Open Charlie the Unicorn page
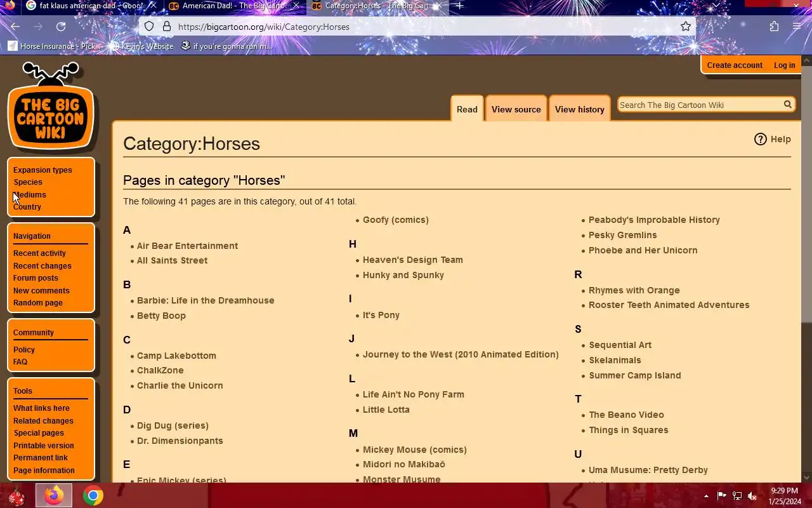This screenshot has width=812, height=508. [180, 385]
